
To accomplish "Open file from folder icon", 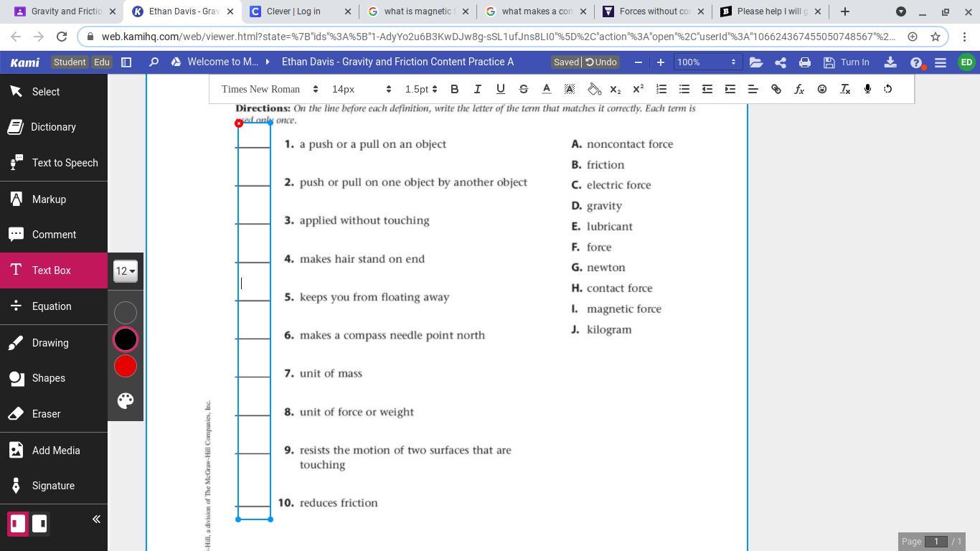I will (756, 62).
